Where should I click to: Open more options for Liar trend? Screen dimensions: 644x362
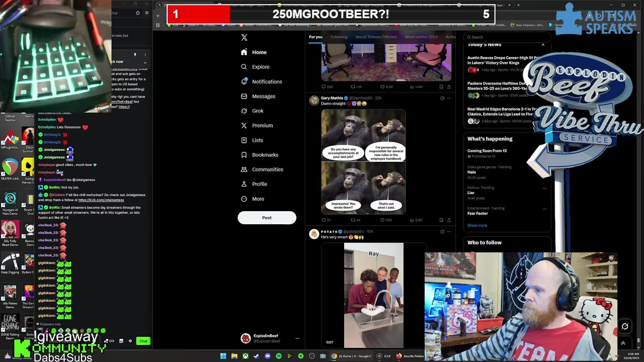pyautogui.click(x=544, y=188)
